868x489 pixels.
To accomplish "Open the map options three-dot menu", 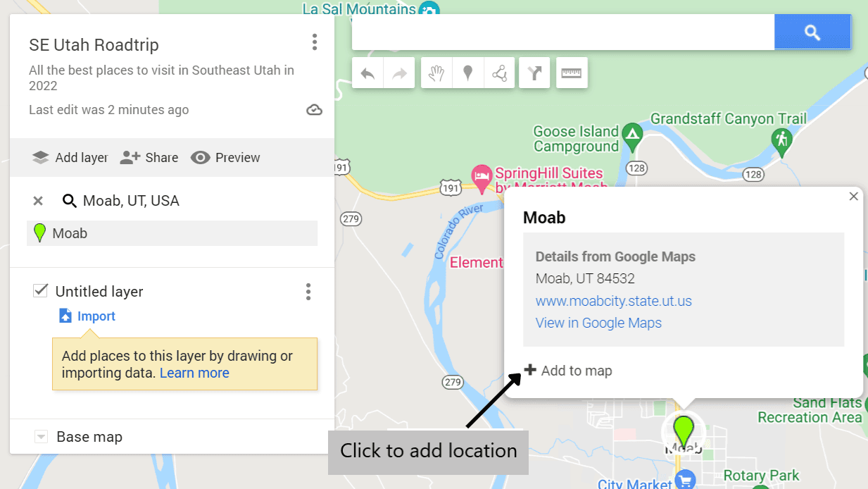I will pyautogui.click(x=315, y=42).
